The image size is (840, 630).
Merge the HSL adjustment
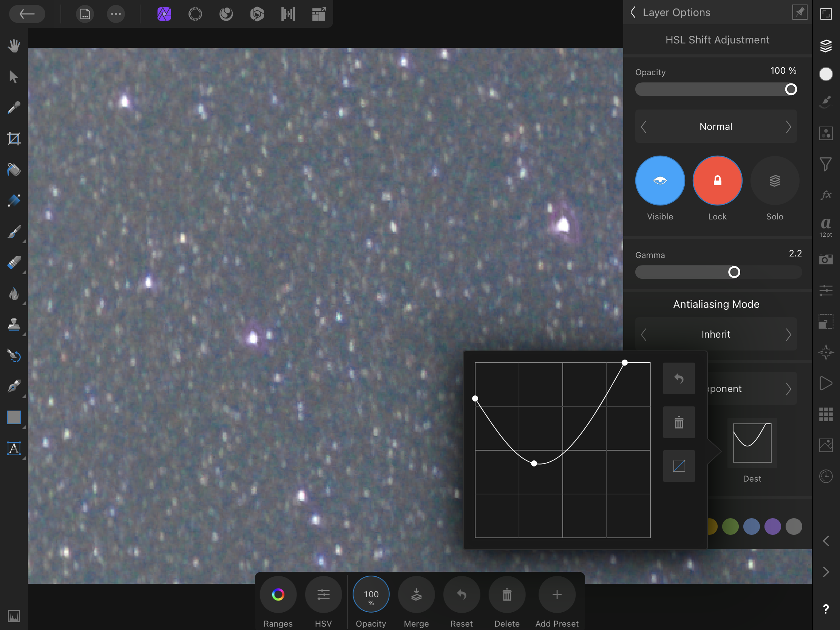pyautogui.click(x=416, y=594)
